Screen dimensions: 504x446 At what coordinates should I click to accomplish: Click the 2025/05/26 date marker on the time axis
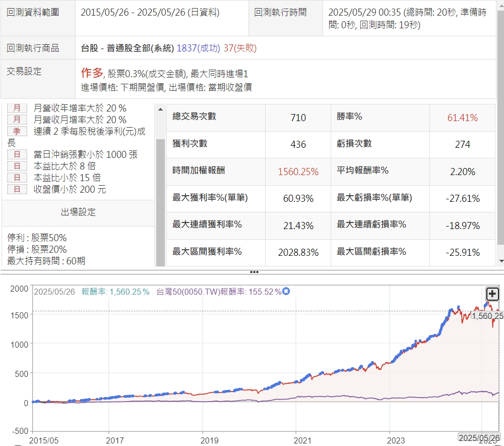pos(478,437)
